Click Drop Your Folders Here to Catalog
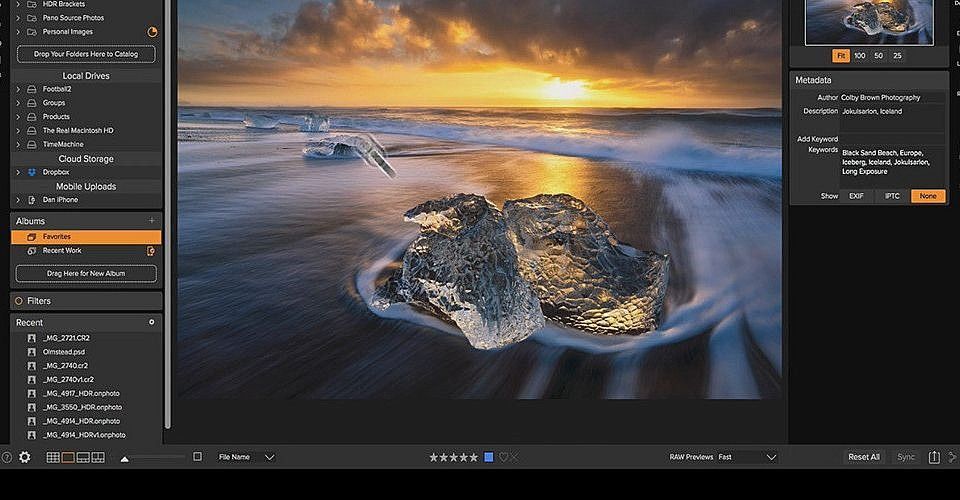 (86, 54)
